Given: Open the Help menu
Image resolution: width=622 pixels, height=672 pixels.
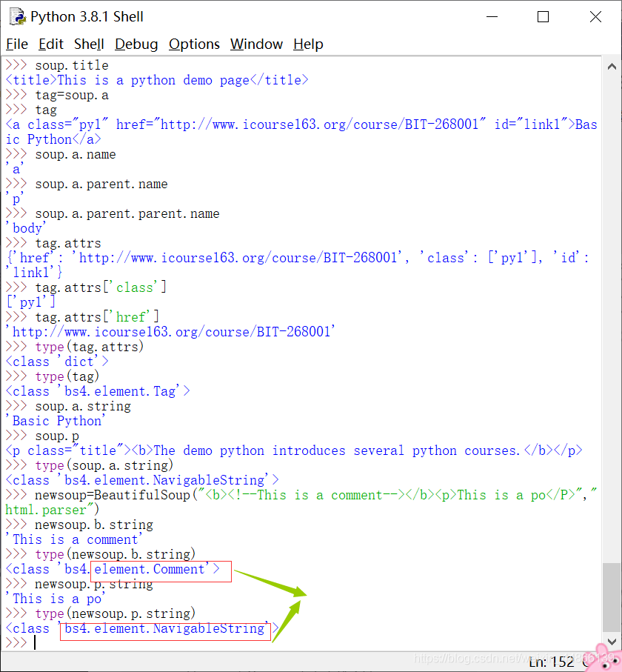Looking at the screenshot, I should [x=308, y=44].
